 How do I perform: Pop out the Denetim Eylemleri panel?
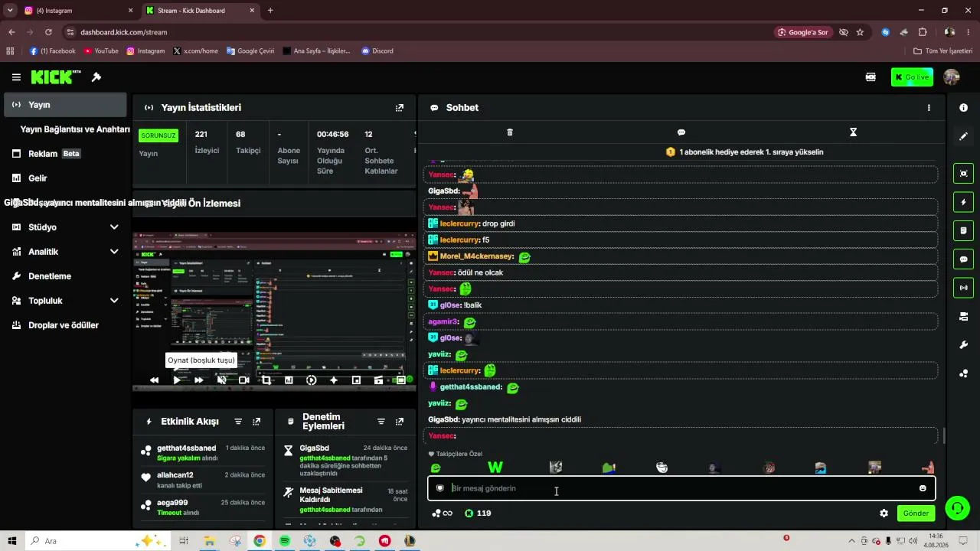click(x=399, y=422)
